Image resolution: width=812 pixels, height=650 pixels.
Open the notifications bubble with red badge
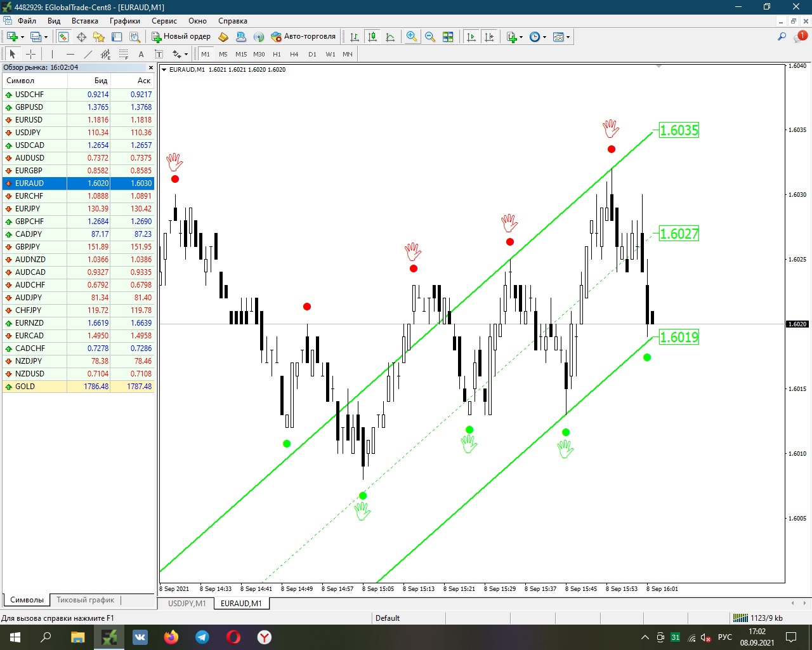(800, 36)
